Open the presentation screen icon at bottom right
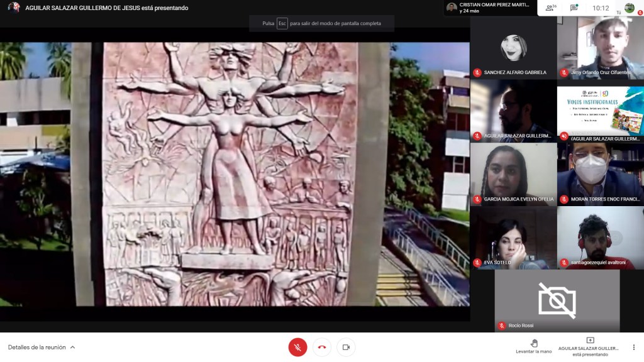The image size is (644, 362). tap(590, 341)
